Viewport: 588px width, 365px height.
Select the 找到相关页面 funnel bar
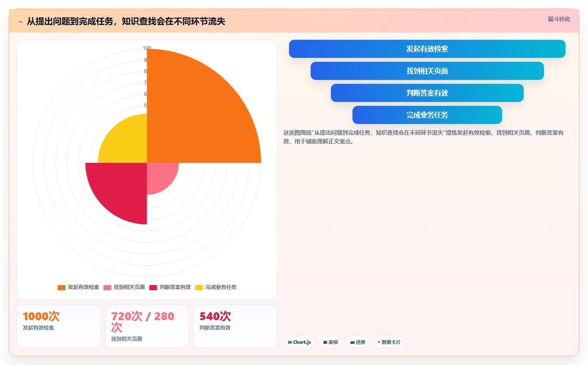pos(427,71)
